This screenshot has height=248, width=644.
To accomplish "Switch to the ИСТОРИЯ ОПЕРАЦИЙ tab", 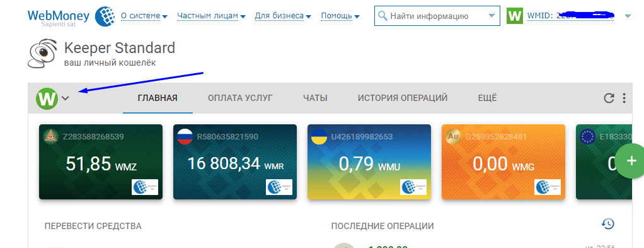I will pyautogui.click(x=403, y=98).
